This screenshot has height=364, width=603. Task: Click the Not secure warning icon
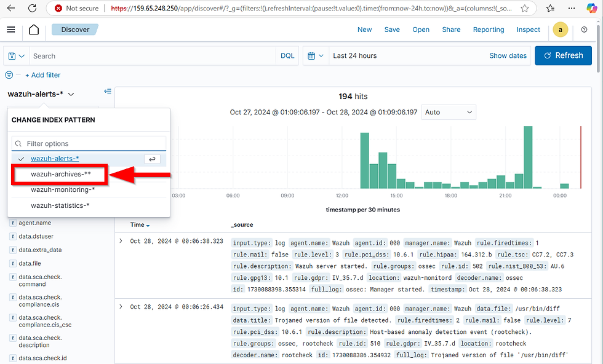click(58, 8)
